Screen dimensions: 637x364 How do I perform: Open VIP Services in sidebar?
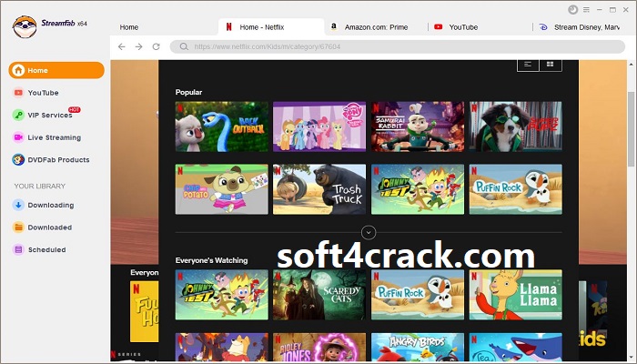(49, 115)
